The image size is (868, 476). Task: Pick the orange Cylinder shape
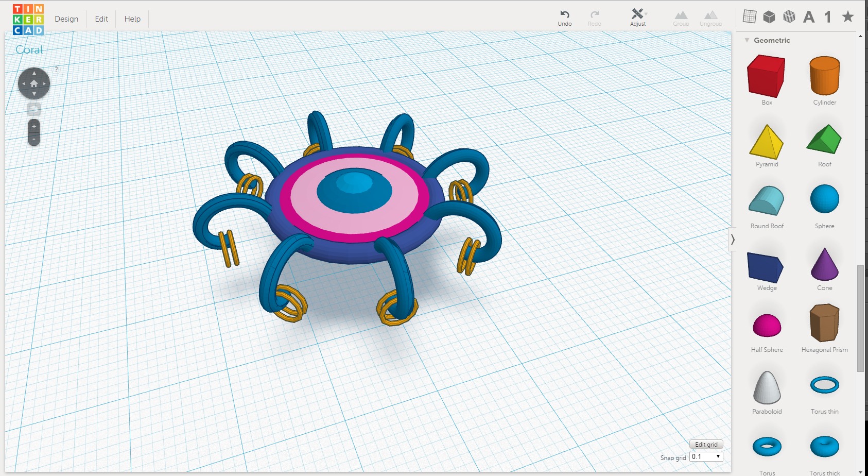coord(825,76)
